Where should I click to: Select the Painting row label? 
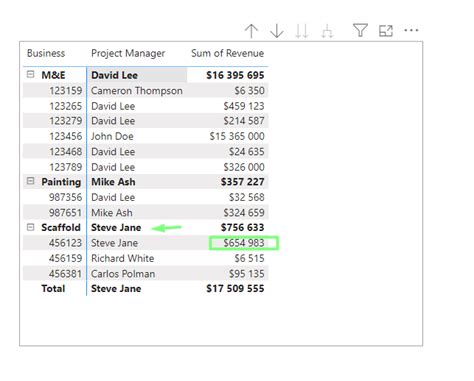61,182
